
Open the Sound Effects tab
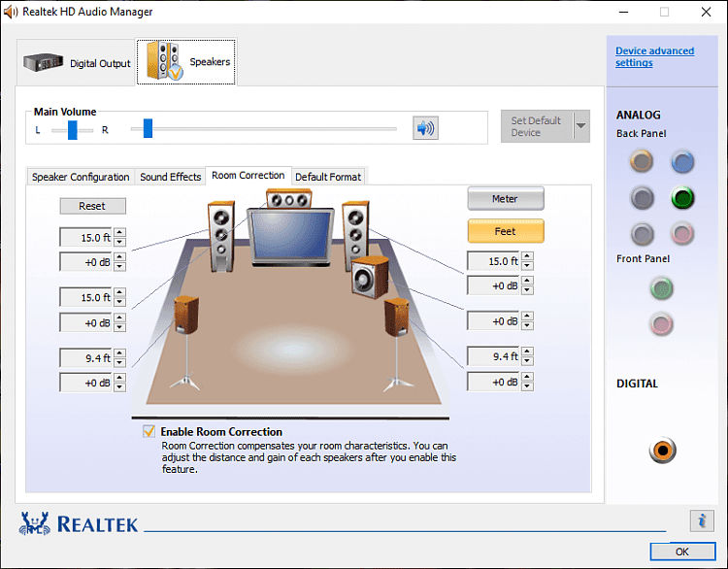coord(171,177)
